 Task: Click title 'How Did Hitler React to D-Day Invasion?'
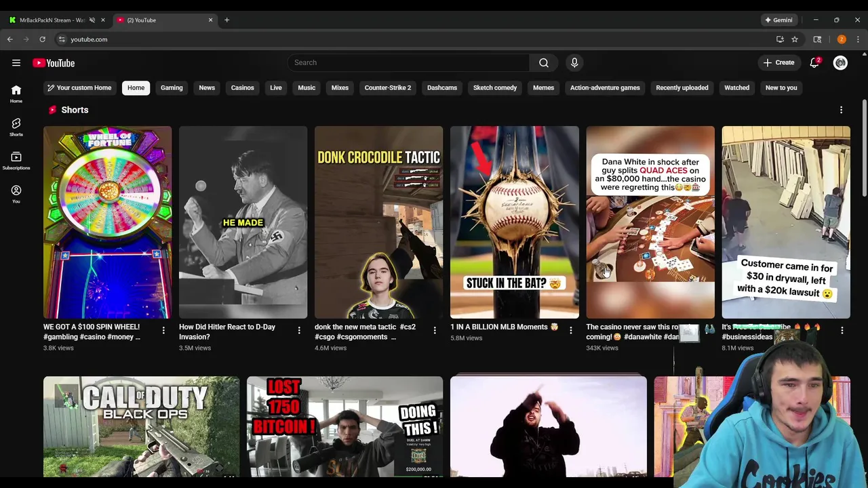[227, 331]
